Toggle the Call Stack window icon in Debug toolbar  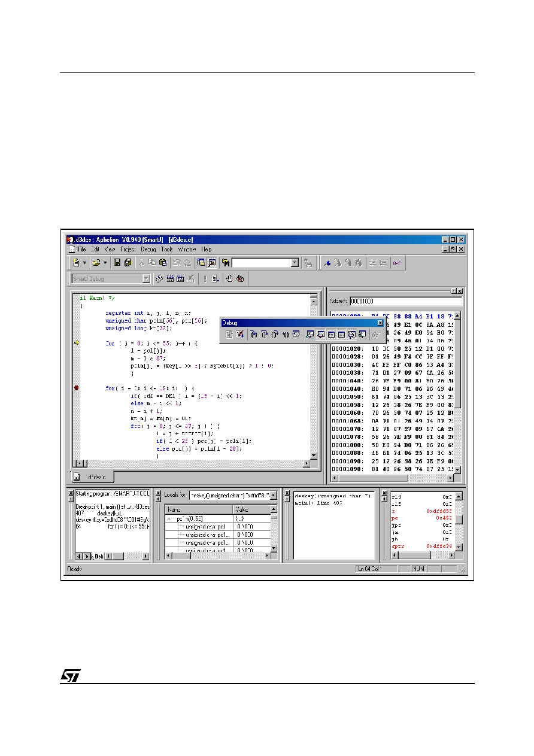tap(352, 335)
